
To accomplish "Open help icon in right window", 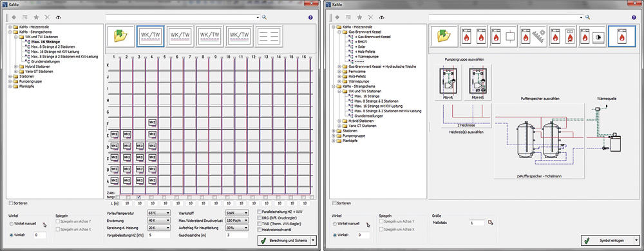I will tap(634, 17).
